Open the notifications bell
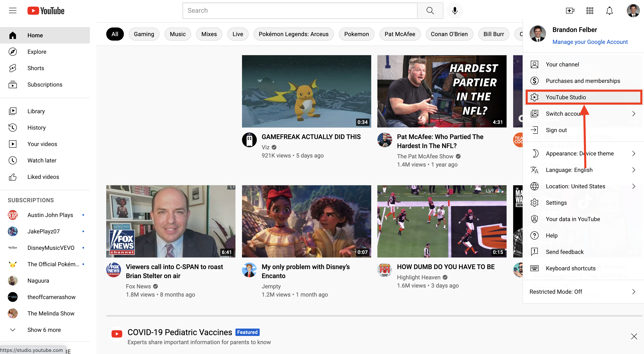The width and height of the screenshot is (644, 354). coord(610,10)
